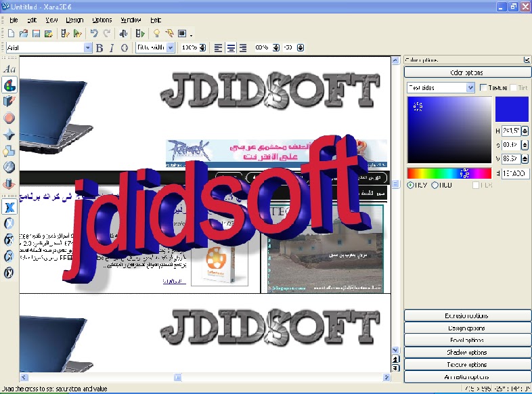Click the Color options panel button
This screenshot has height=394, width=532.
pos(467,72)
